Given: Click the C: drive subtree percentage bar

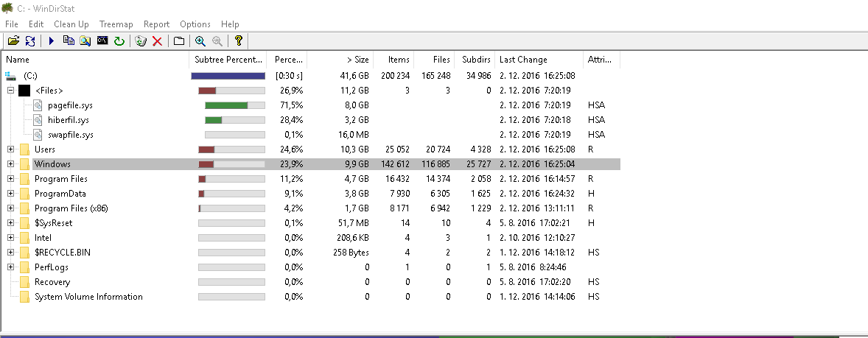Looking at the screenshot, I should coord(228,76).
